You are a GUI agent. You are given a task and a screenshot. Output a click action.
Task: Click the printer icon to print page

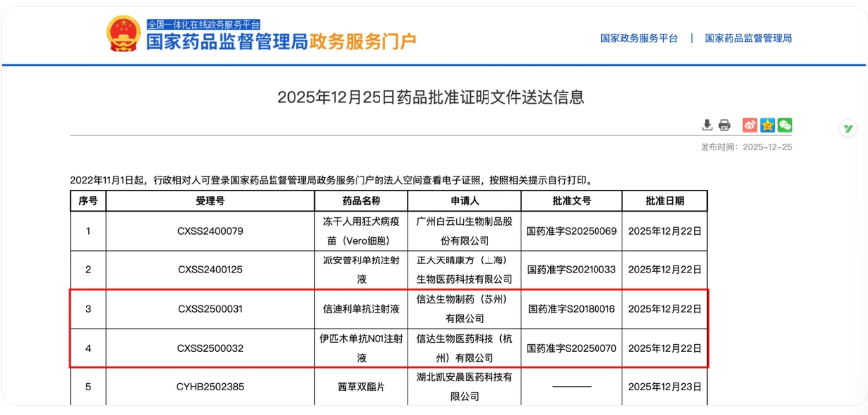724,125
